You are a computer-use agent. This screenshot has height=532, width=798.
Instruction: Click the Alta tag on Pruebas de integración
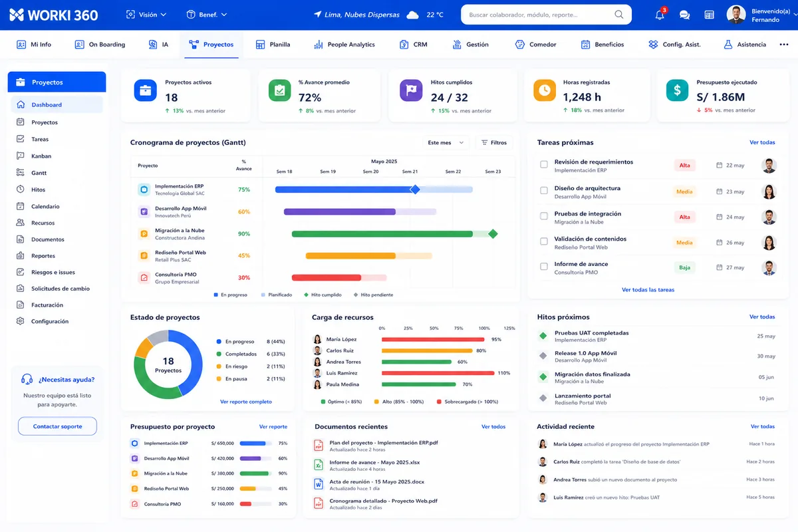684,217
